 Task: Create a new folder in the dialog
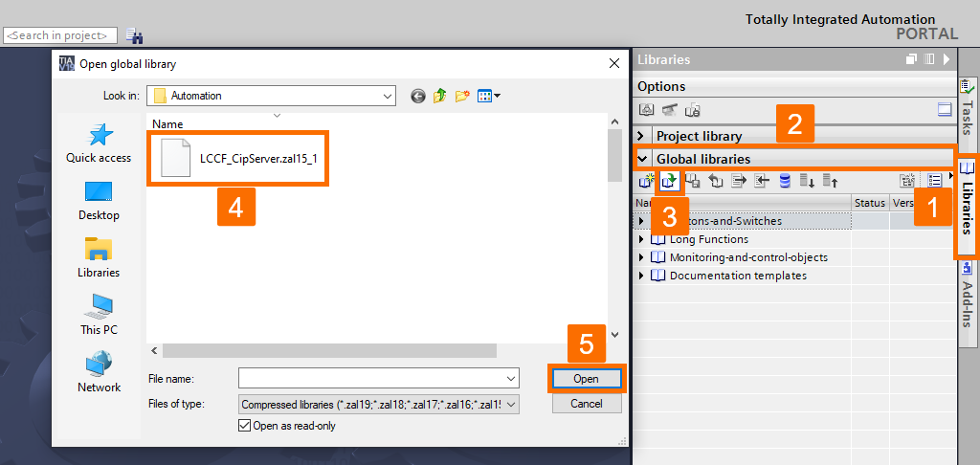click(462, 96)
